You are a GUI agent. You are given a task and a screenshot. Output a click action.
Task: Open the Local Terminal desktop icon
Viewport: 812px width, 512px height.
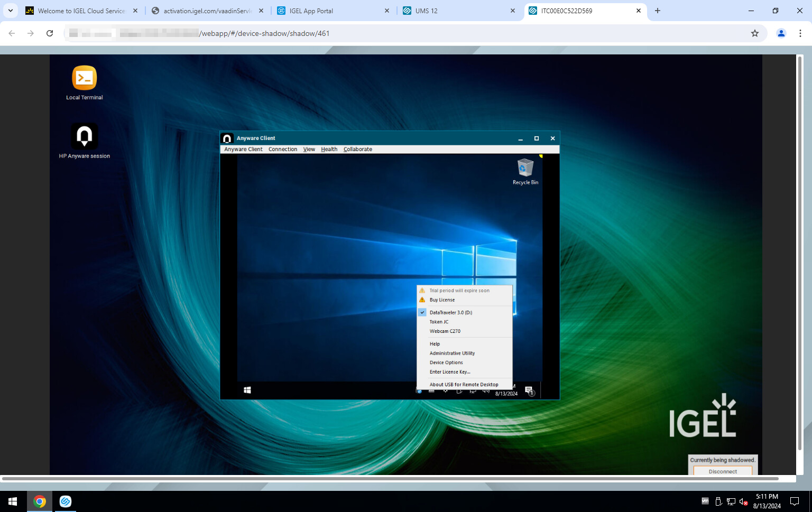[84, 79]
